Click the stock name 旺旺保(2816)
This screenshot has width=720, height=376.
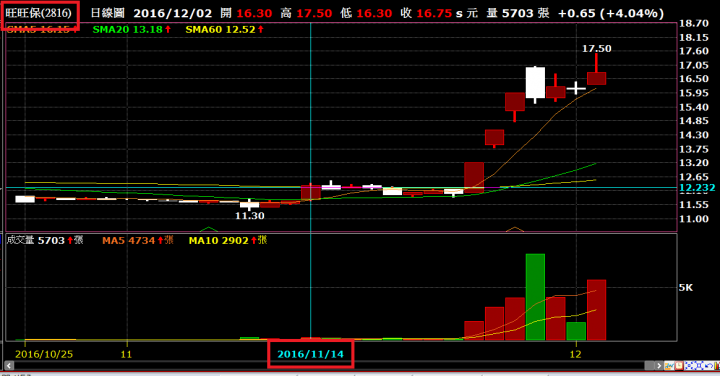39,13
